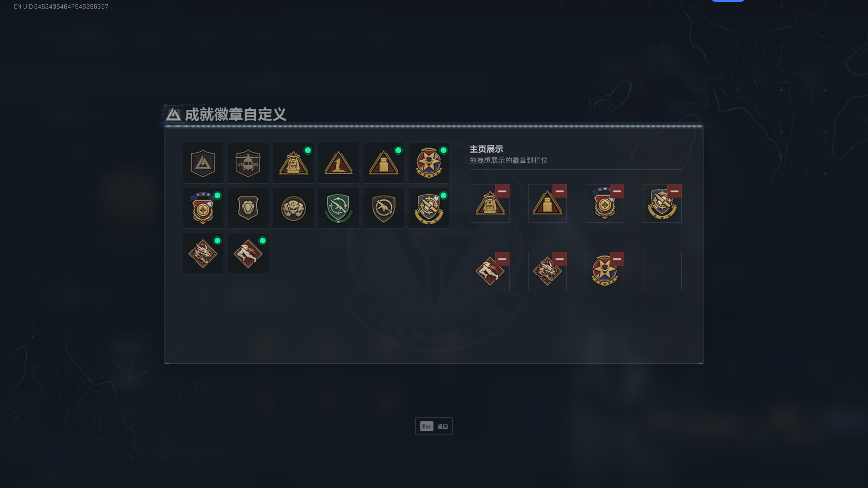Viewport: 868px width, 488px height.
Task: Remove the displayed dragon head badge
Action: [559, 259]
